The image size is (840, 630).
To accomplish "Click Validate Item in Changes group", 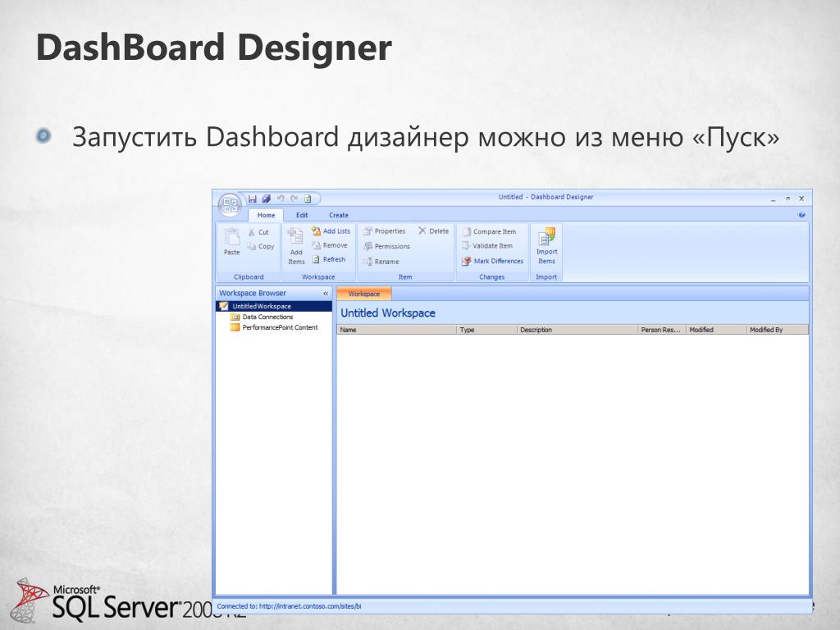I will (x=487, y=246).
